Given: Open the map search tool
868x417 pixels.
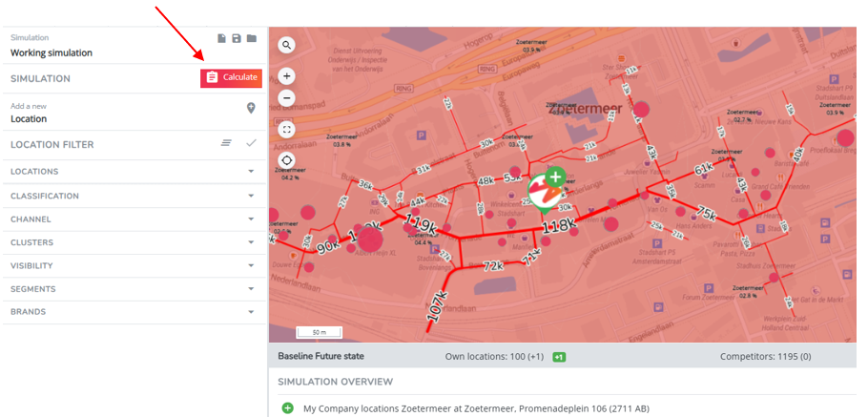Looking at the screenshot, I should pyautogui.click(x=286, y=45).
